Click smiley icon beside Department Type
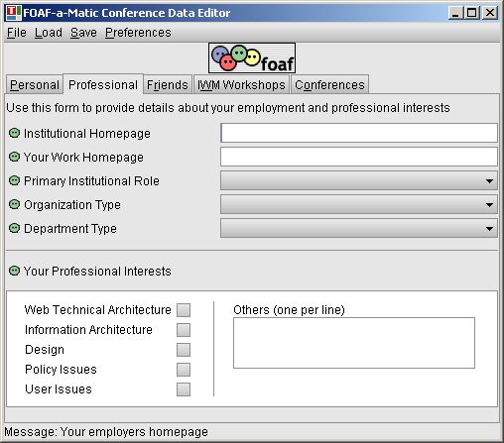The height and width of the screenshot is (443, 504). (14, 228)
